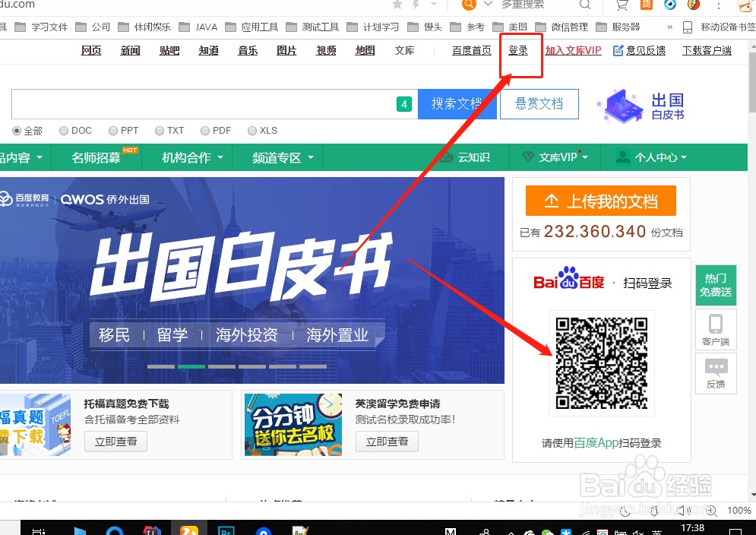Click the browser status bar download icon
The height and width of the screenshot is (535, 756).
click(654, 511)
